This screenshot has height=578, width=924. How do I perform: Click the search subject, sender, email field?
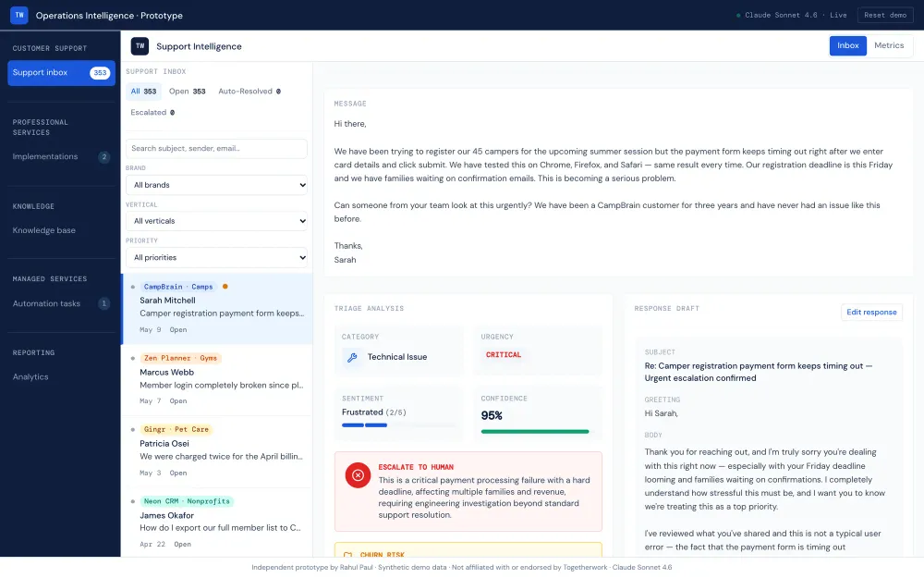coord(216,149)
